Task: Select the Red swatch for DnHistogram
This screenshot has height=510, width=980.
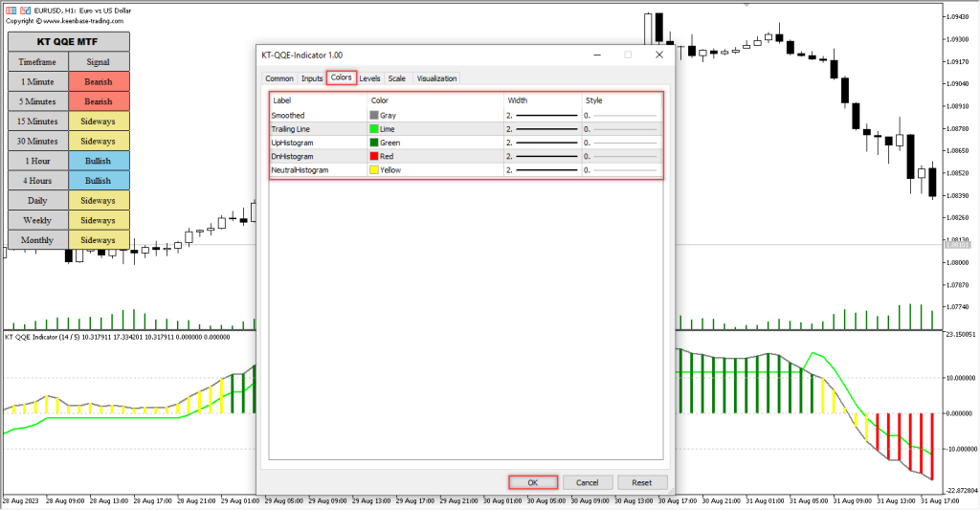Action: coord(375,156)
